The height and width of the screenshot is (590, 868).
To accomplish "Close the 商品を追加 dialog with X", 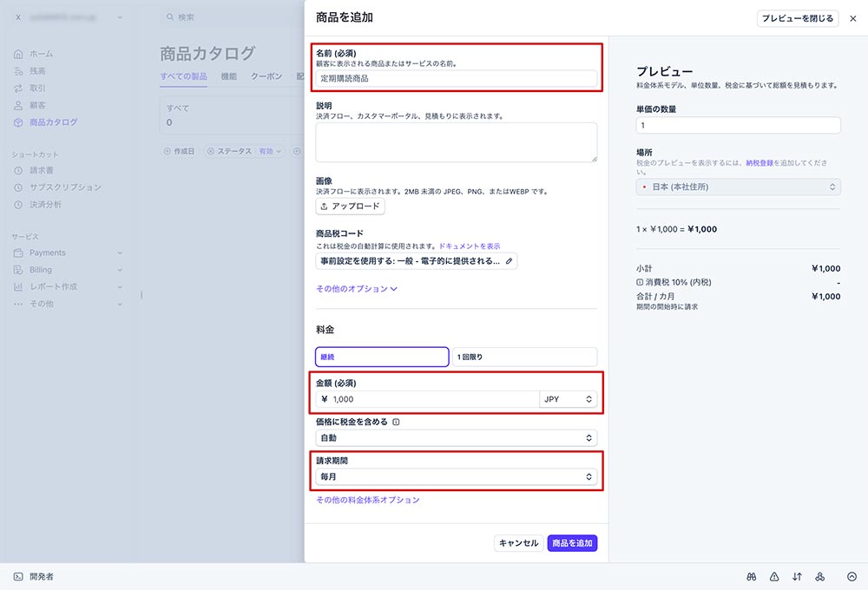I will 852,18.
